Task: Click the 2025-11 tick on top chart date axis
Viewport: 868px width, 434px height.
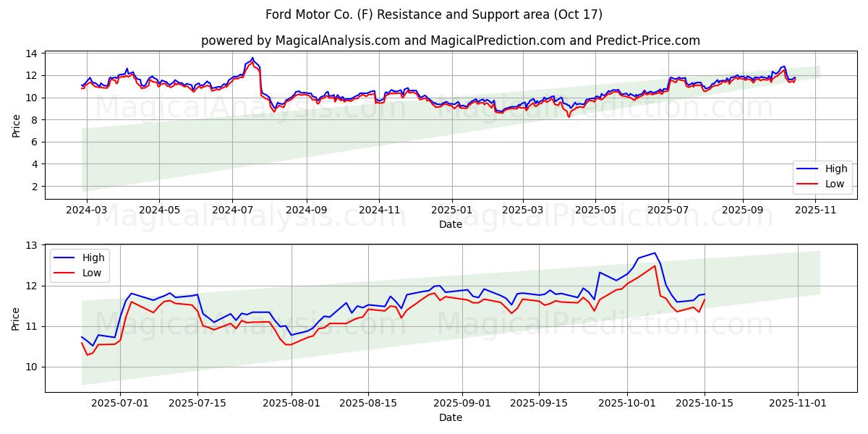Action: (815, 210)
